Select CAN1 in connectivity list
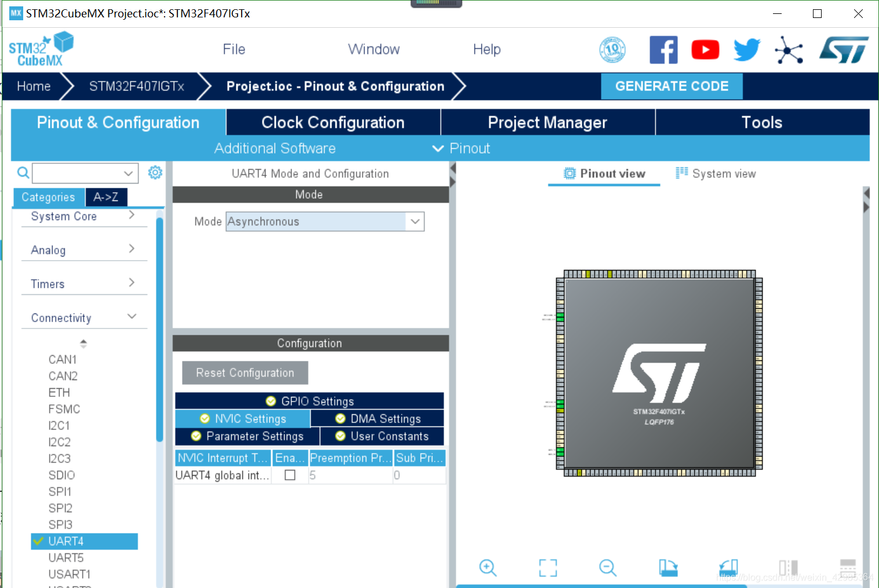This screenshot has width=879, height=588. click(63, 359)
